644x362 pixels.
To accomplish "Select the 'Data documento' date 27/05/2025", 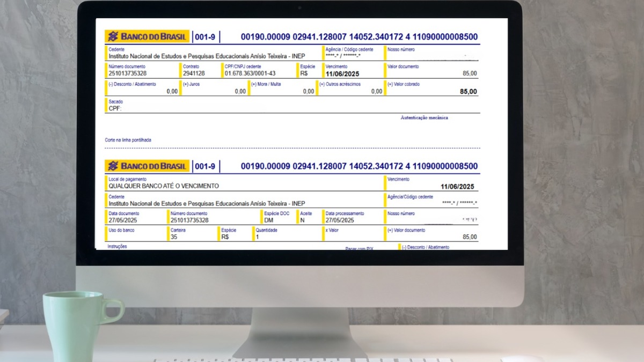I will coord(123,220).
